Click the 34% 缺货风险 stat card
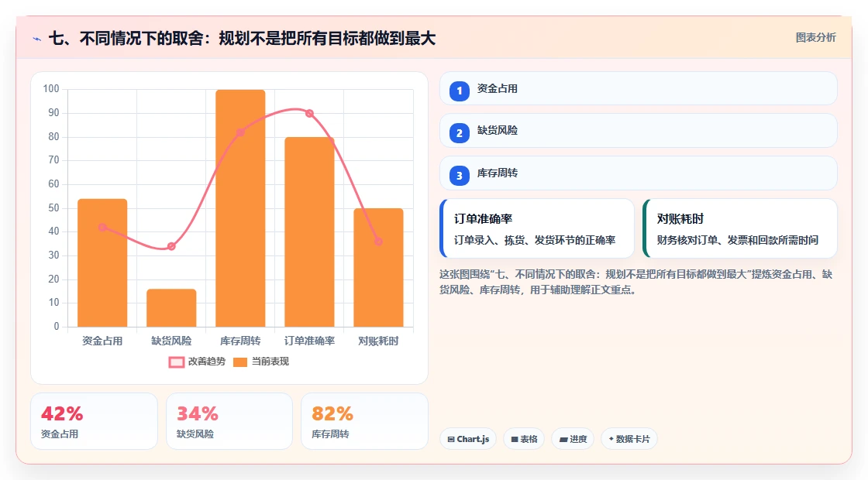 coord(229,421)
